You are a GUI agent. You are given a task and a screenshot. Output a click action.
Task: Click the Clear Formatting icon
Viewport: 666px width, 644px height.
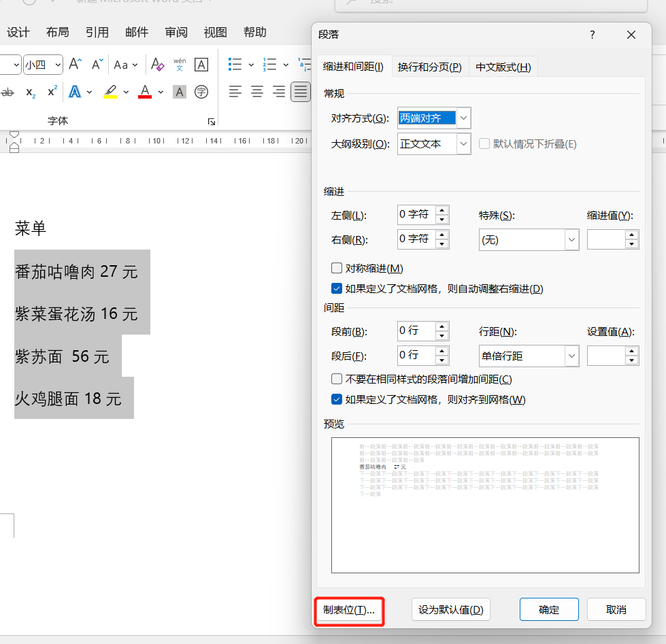(x=158, y=65)
